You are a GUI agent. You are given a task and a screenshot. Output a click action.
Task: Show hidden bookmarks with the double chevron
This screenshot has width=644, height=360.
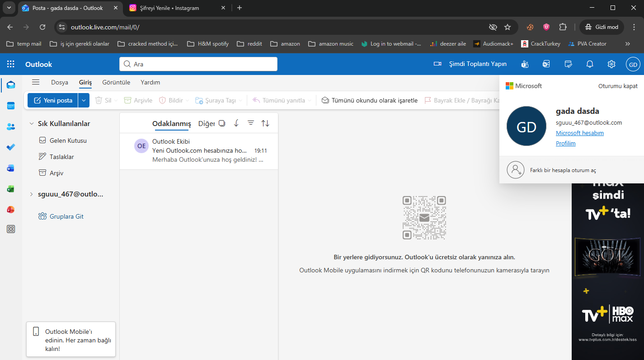coord(627,44)
